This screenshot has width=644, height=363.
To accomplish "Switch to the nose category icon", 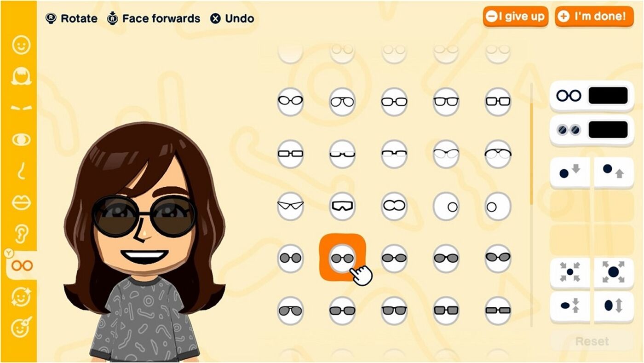I will (21, 171).
